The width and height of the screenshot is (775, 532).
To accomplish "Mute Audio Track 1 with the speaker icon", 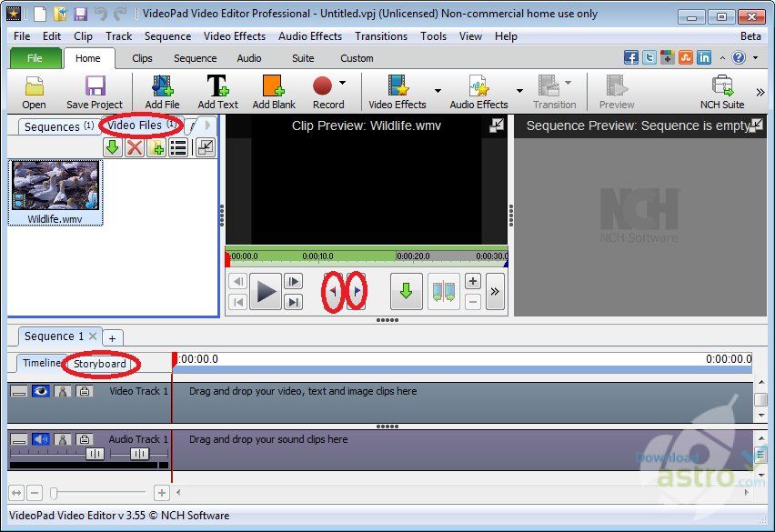I will [x=41, y=439].
